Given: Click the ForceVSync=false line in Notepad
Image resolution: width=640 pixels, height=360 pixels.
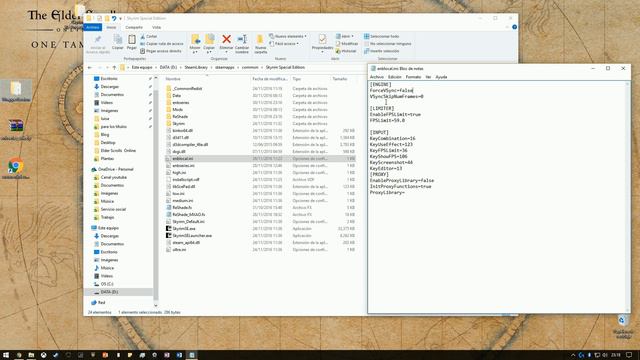Looking at the screenshot, I should (x=391, y=91).
